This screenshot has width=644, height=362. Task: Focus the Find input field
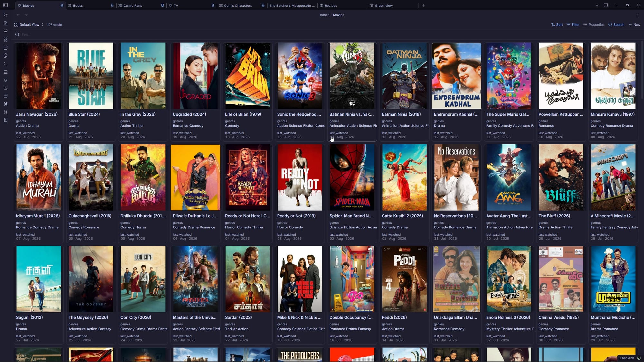(327, 35)
